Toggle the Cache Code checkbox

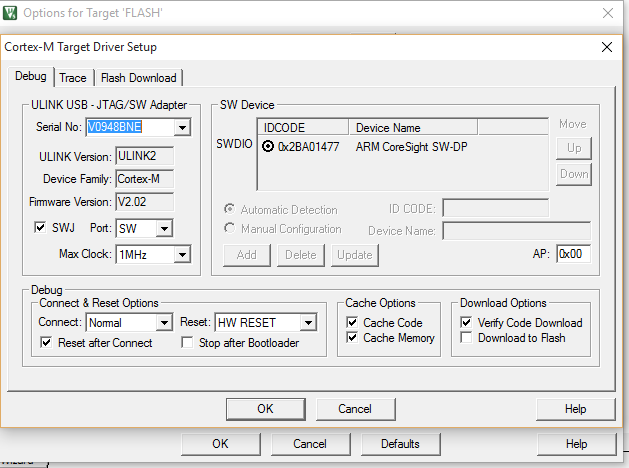click(352, 322)
